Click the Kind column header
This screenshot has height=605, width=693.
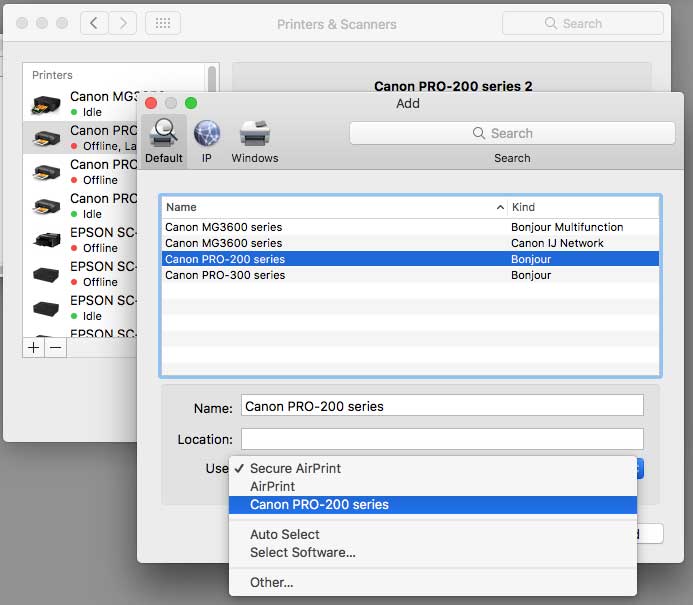point(583,207)
